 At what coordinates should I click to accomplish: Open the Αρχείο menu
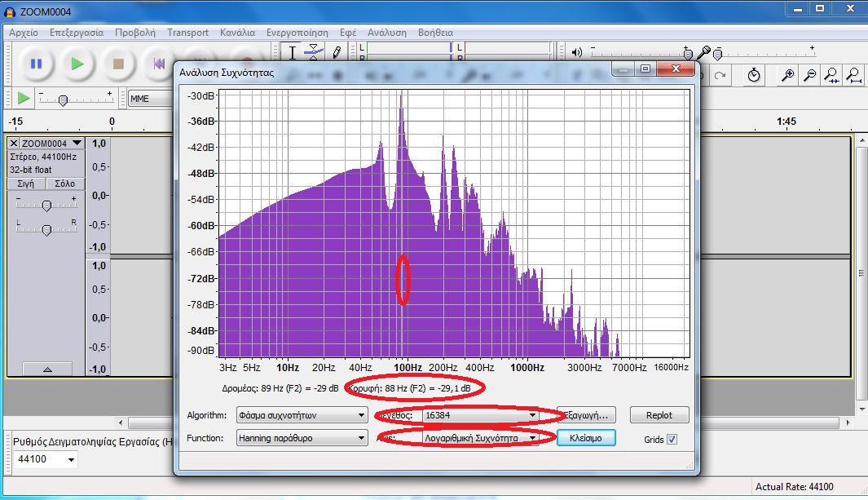click(24, 33)
